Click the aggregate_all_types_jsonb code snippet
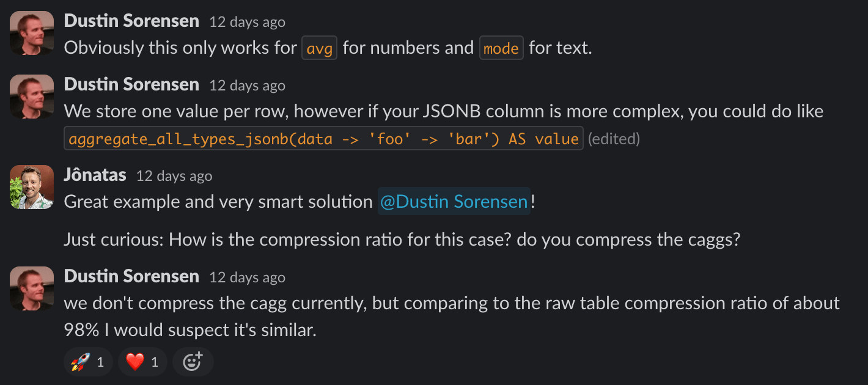 [x=323, y=139]
